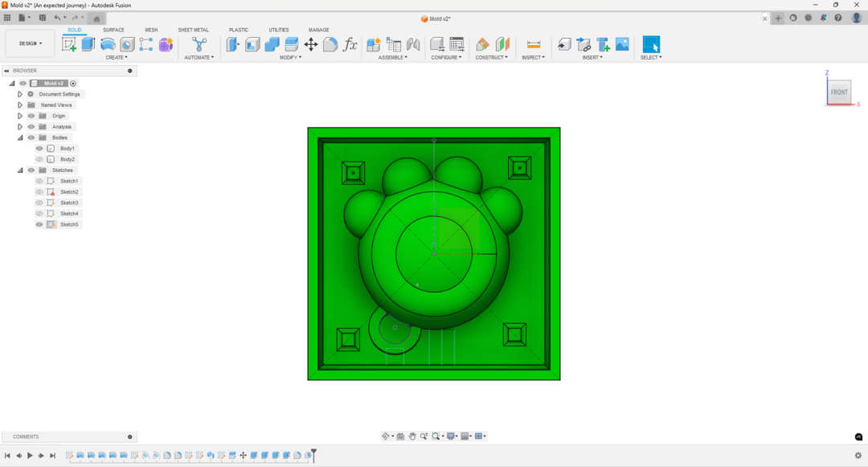Open the CONSTRUCT dropdown menu
The height and width of the screenshot is (467, 868).
click(492, 58)
